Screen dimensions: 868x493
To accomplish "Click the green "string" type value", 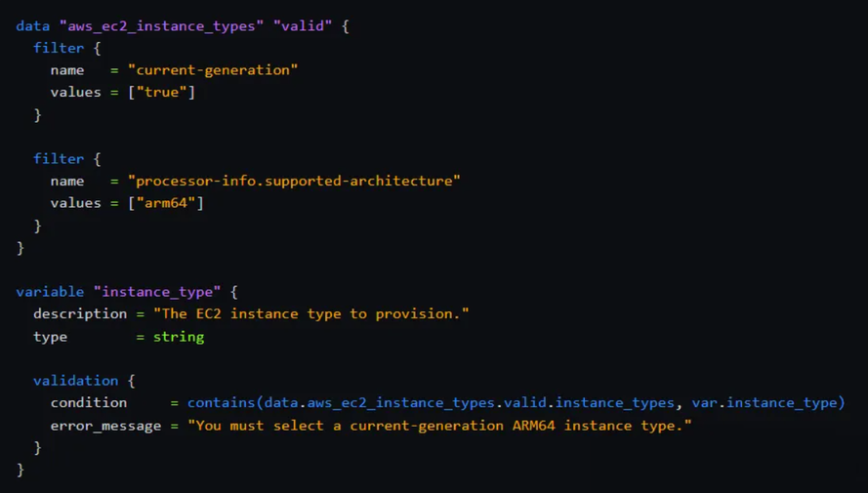I will tap(179, 337).
